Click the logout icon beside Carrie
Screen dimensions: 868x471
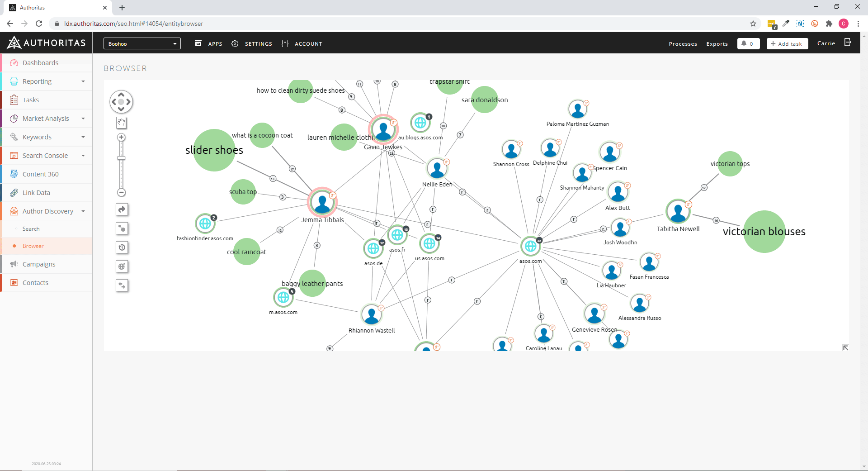[x=848, y=43]
